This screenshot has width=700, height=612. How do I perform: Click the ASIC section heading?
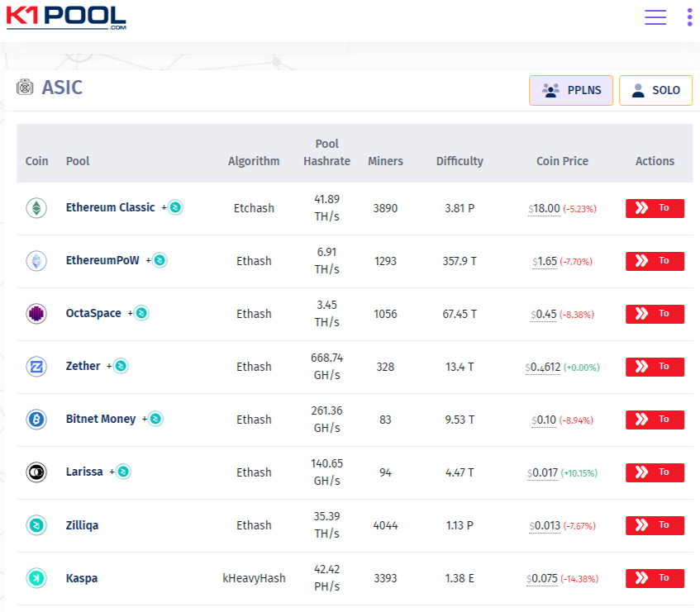62,88
